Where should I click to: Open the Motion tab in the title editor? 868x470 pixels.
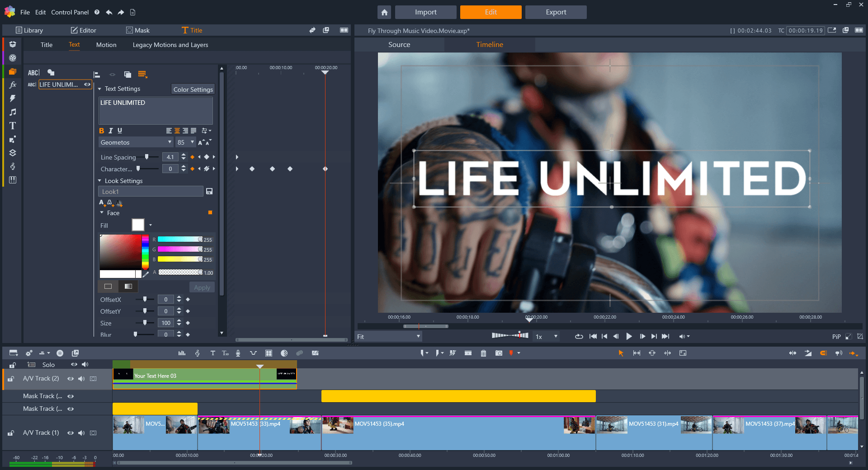(106, 45)
